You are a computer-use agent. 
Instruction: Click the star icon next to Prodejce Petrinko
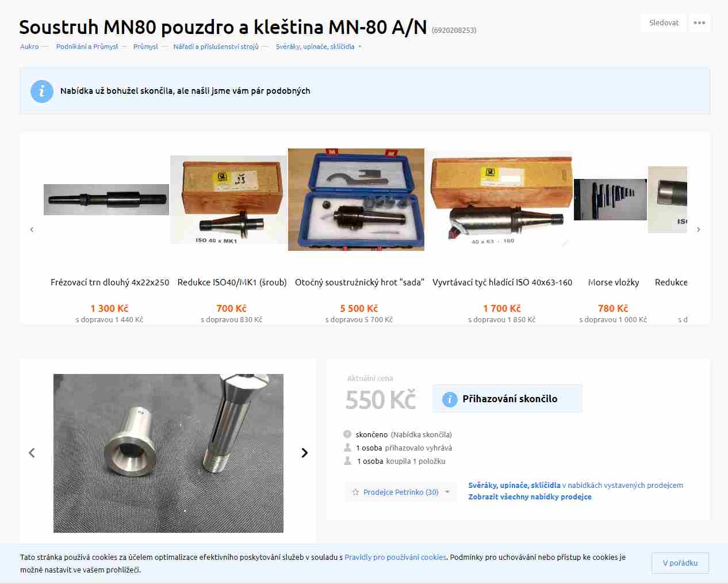355,493
